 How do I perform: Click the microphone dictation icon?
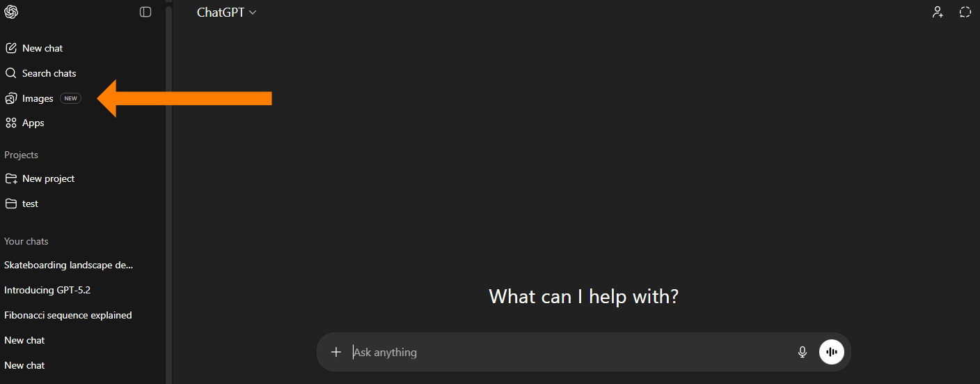point(803,352)
